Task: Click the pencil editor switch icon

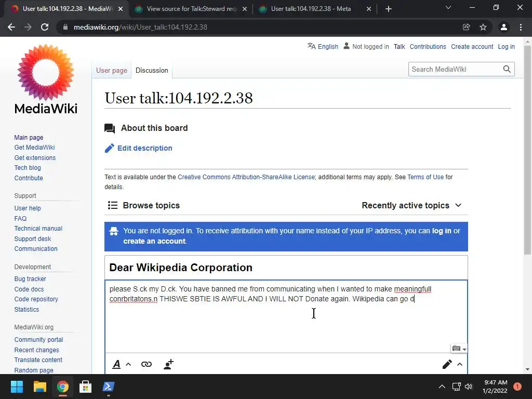Action: point(447,364)
